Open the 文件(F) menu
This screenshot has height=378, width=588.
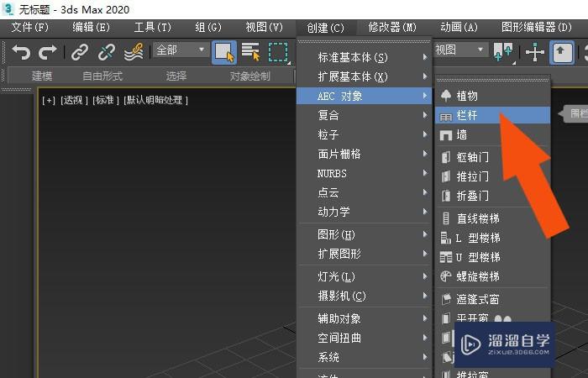(x=29, y=28)
